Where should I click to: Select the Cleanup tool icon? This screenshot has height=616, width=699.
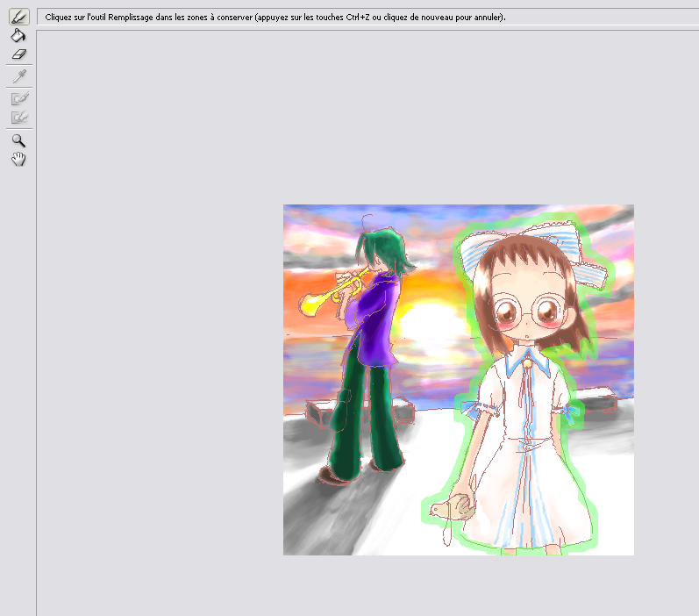tap(19, 98)
